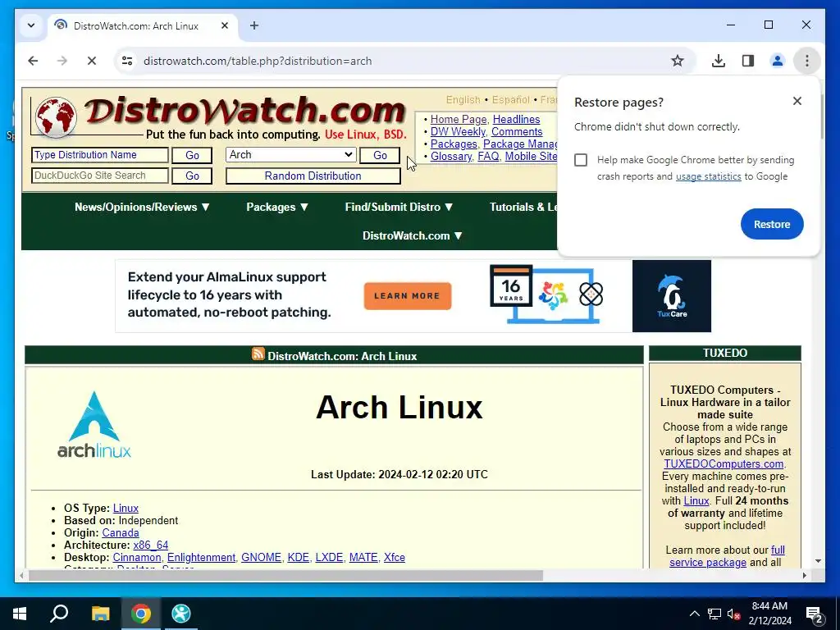The image size is (840, 630).
Task: Open Chrome downloads icon
Action: pos(719,61)
